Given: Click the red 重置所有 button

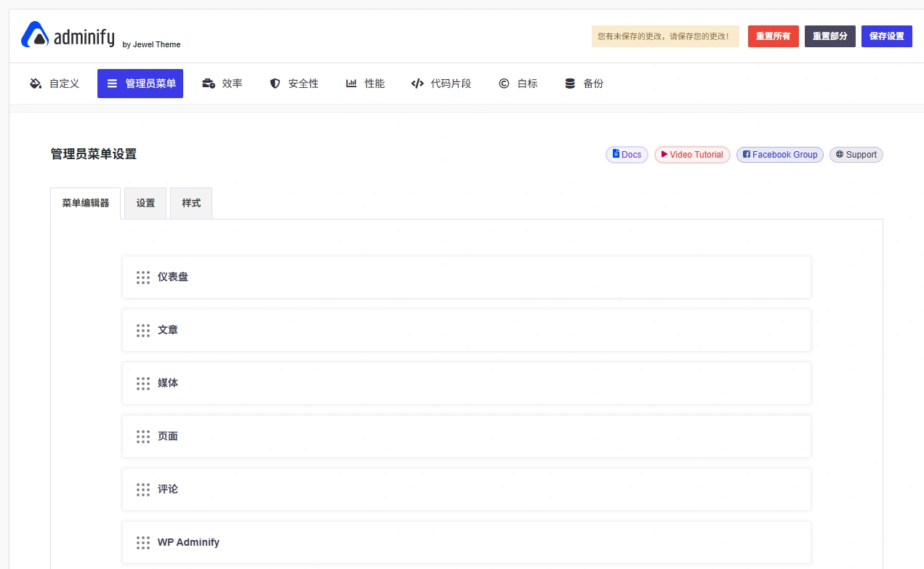Looking at the screenshot, I should 773,36.
